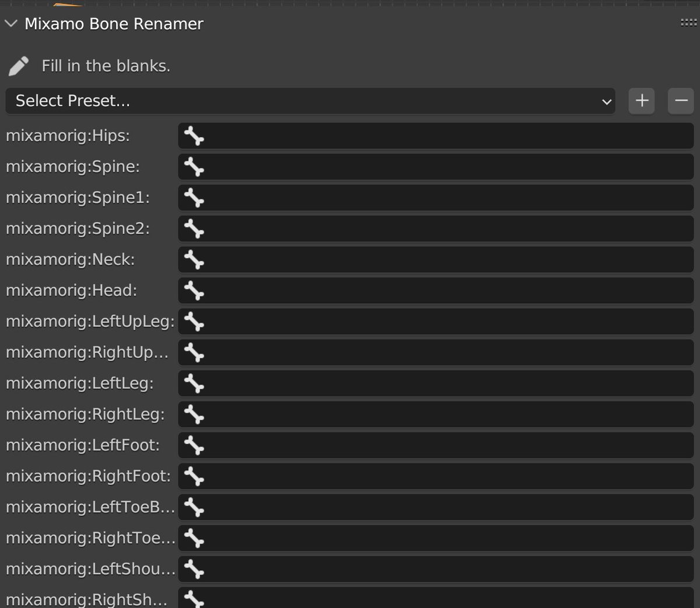Click the panel drag grip dots icon
The image size is (700, 608).
pos(688,23)
